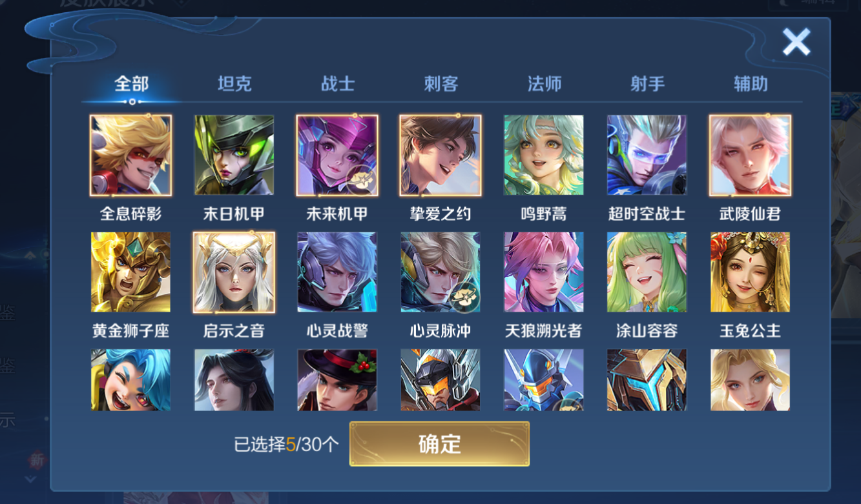This screenshot has width=861, height=504.
Task: Deselect the 未来机甲 skin
Action: pyautogui.click(x=337, y=156)
